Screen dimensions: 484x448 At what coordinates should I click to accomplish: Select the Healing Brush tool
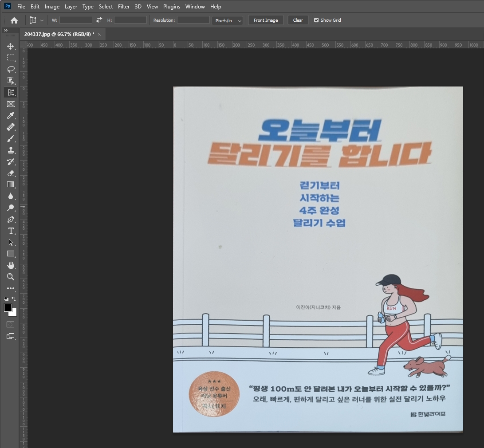click(11, 127)
